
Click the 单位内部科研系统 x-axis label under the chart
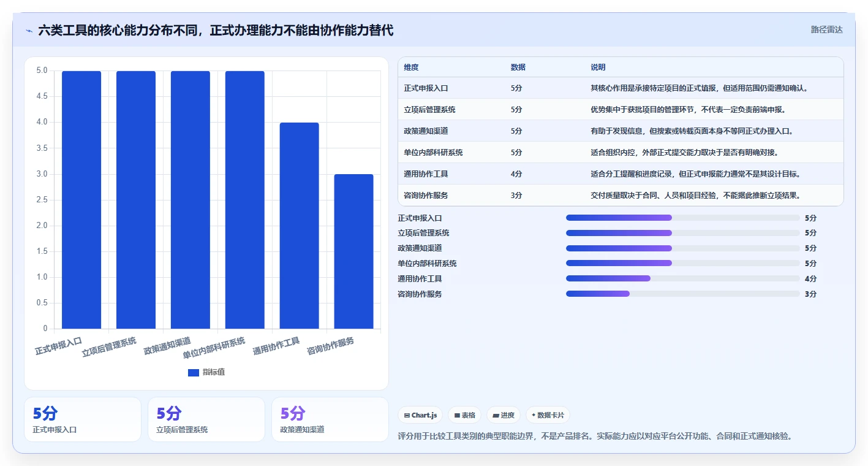tap(214, 348)
